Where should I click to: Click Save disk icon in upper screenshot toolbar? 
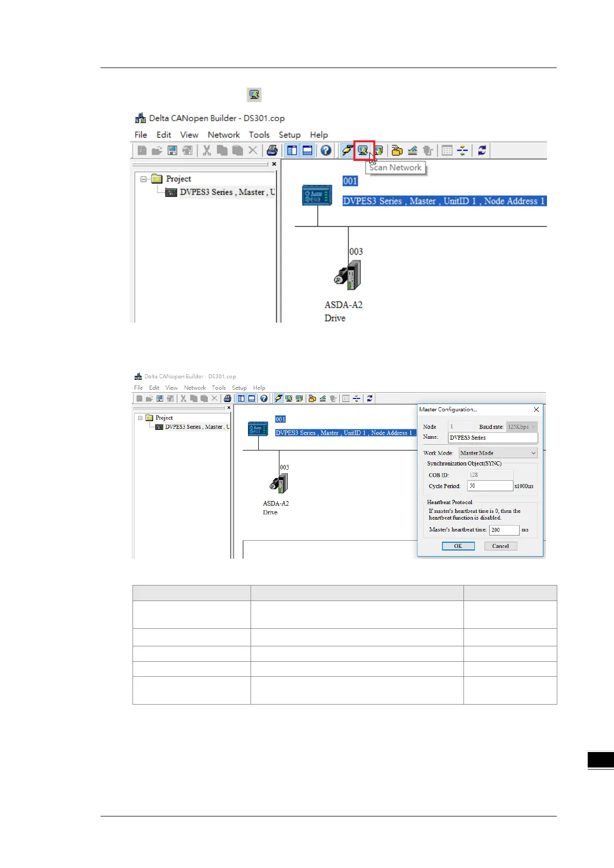click(172, 151)
